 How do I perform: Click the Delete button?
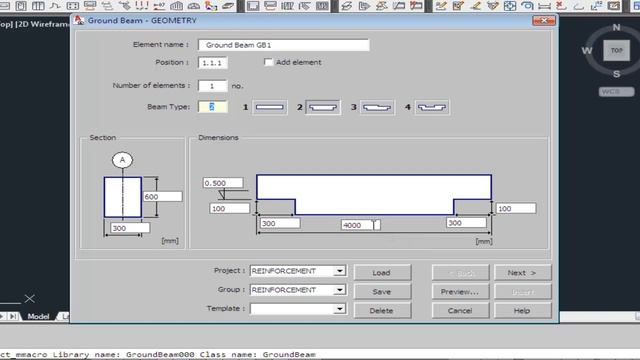click(x=382, y=311)
